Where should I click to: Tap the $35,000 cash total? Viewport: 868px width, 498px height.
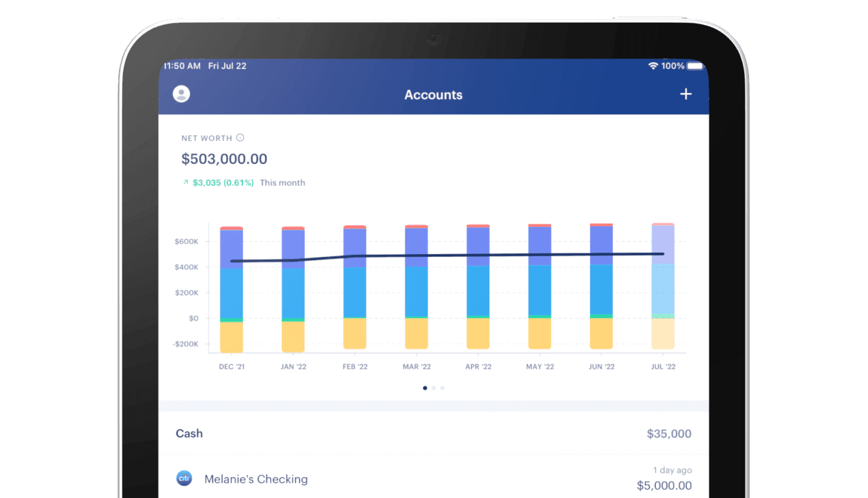pyautogui.click(x=669, y=434)
